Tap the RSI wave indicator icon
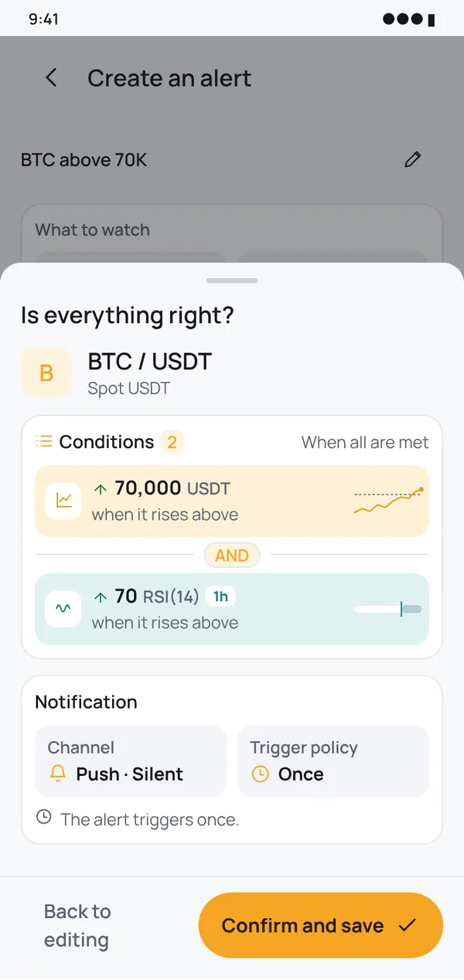Viewport: 464px width, 980px height. click(x=63, y=609)
